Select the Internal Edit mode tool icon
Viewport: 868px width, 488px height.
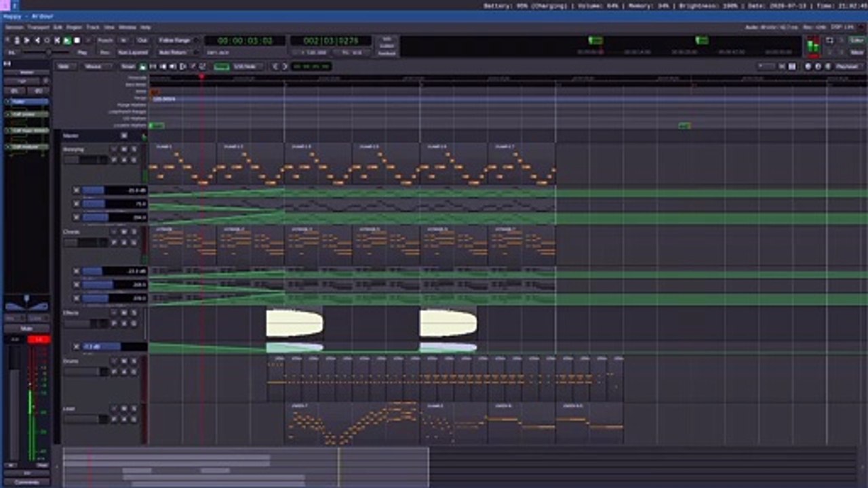click(x=203, y=66)
